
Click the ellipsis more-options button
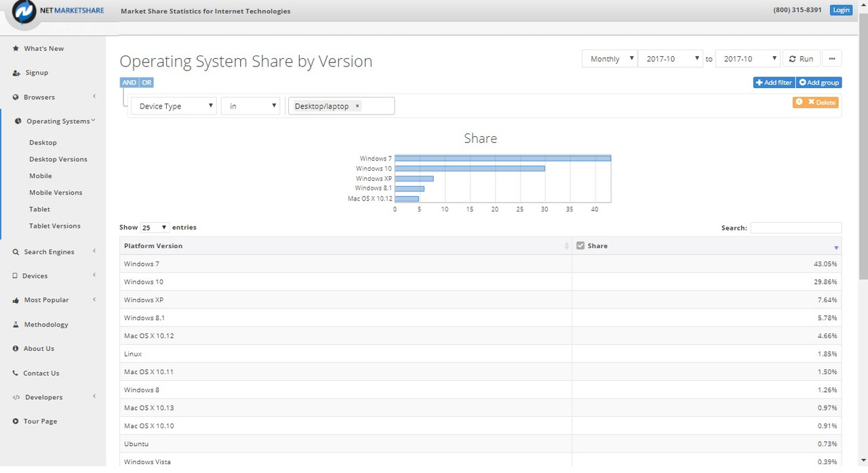pos(832,59)
